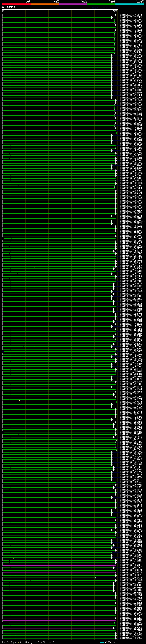Click the green bar for UniRef100_A6QM13
Screen dimensions: 146x644
49,578
